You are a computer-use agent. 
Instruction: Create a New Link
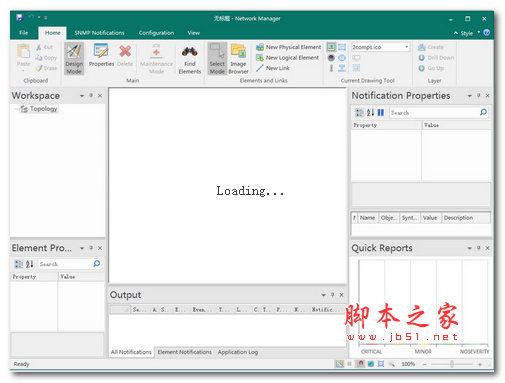coord(273,68)
